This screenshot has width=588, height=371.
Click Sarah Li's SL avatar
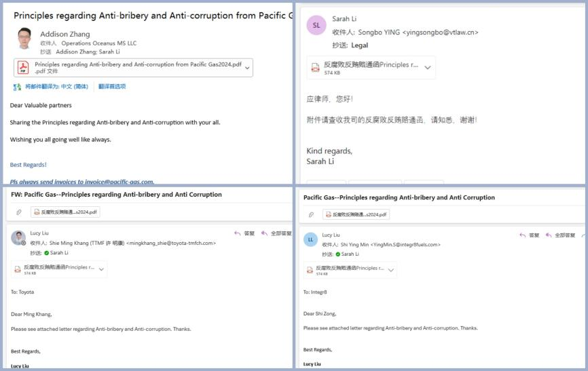pos(316,25)
